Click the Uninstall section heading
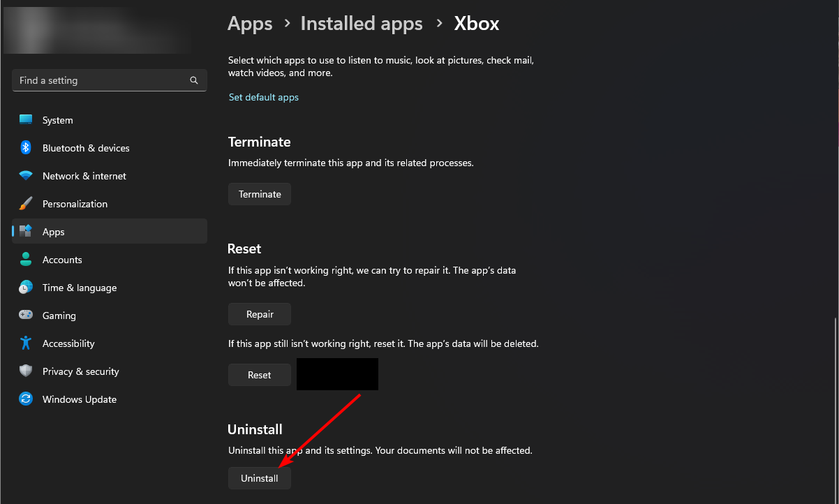The width and height of the screenshot is (839, 504). (x=255, y=429)
